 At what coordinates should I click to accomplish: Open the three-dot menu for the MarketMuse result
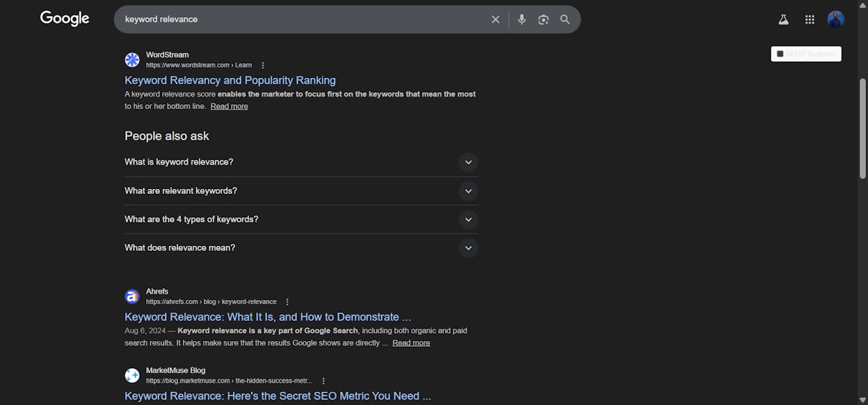(x=323, y=381)
